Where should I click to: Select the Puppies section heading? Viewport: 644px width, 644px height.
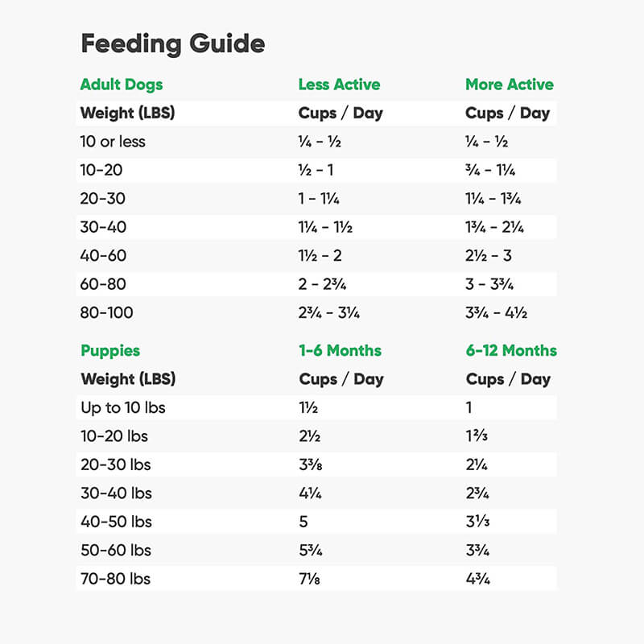(110, 351)
